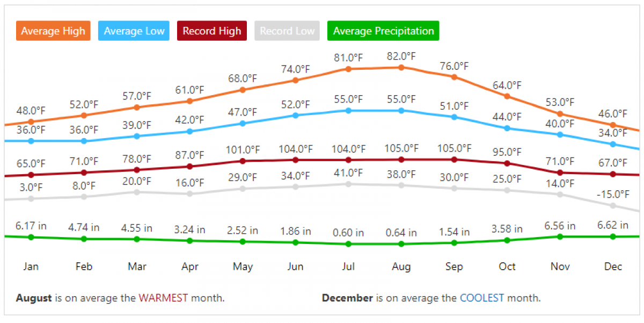Toggle the Average High legend button
The width and height of the screenshot is (644, 323).
pos(53,31)
